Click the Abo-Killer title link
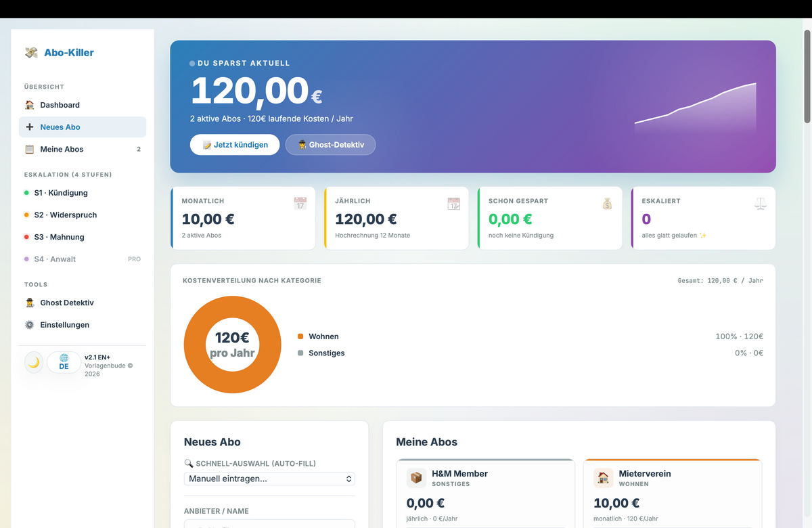Screen dimensions: 812x528 click(69, 53)
